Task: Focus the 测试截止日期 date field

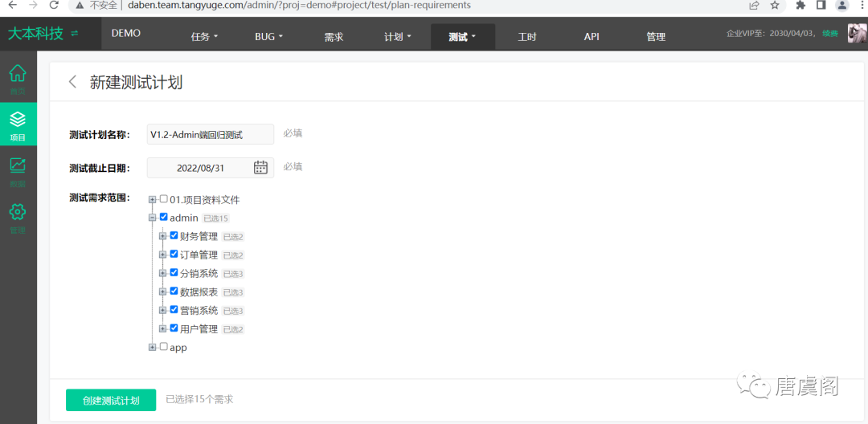Action: pos(211,168)
